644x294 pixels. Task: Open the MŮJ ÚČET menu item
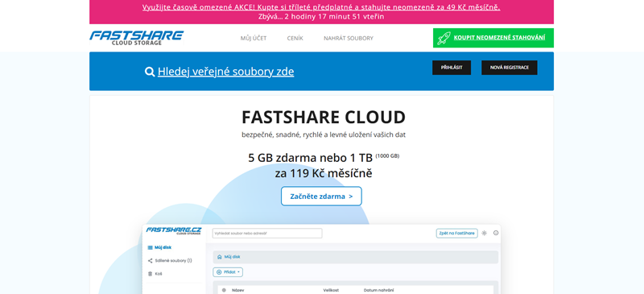click(x=254, y=38)
